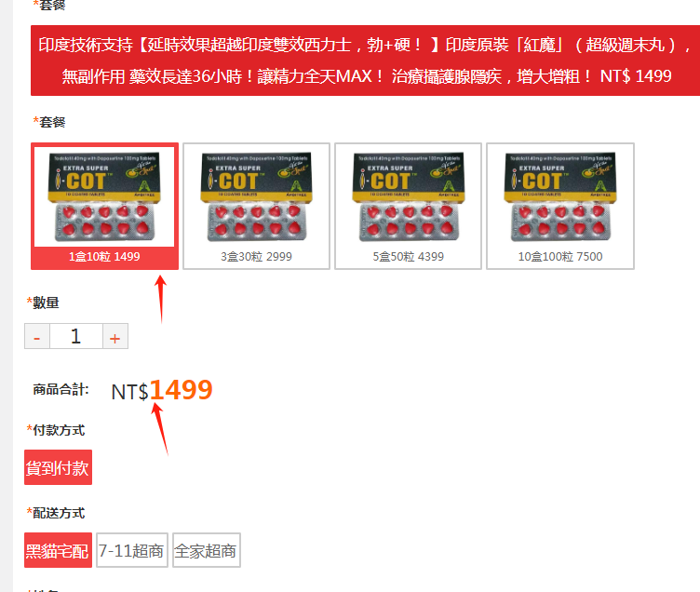This screenshot has height=592, width=700.
Task: Decrease quantity with the minus button
Action: point(37,336)
